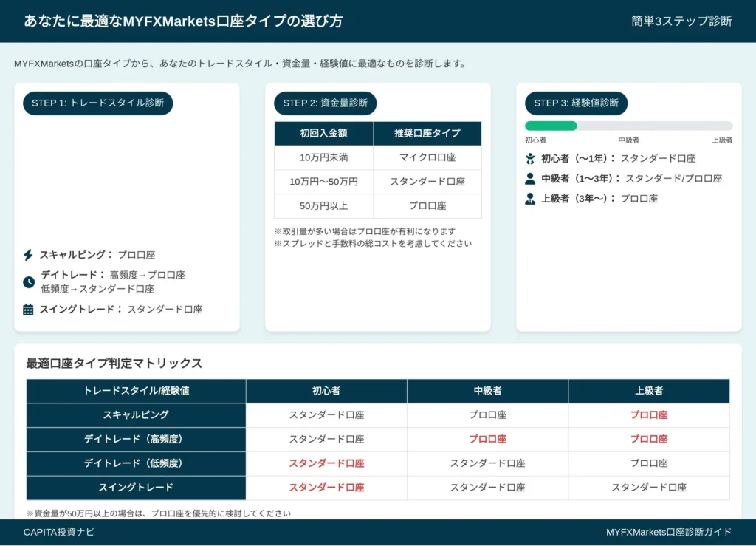The width and height of the screenshot is (756, 546).
Task: Click the デイトレード（低頻度） row header
Action: [x=136, y=463]
